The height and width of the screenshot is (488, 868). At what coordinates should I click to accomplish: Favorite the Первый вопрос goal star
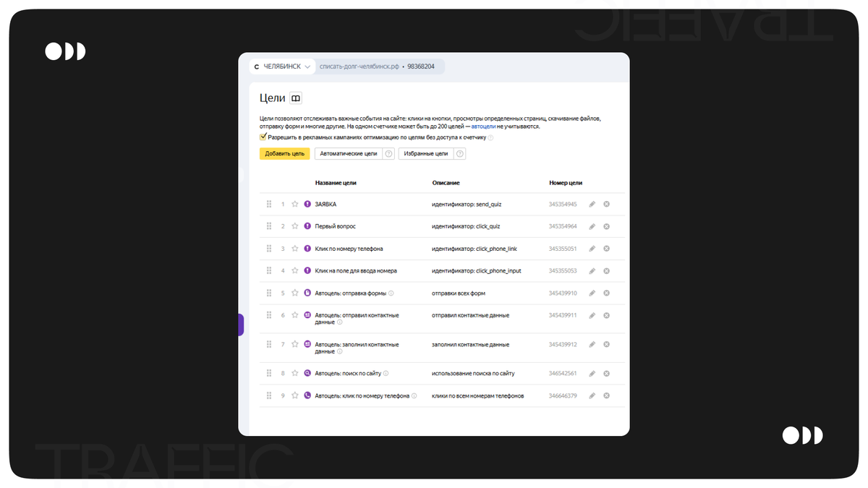tap(295, 226)
